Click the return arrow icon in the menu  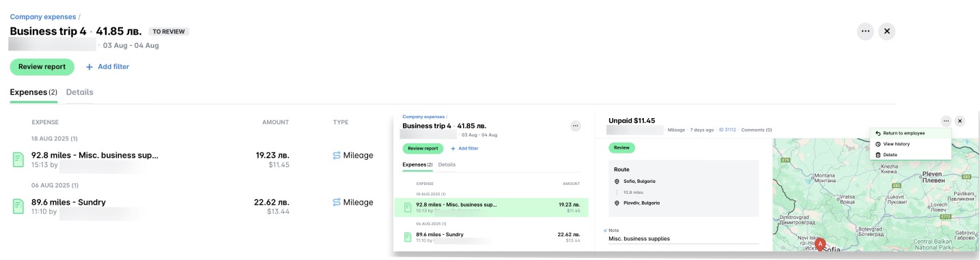pos(878,133)
